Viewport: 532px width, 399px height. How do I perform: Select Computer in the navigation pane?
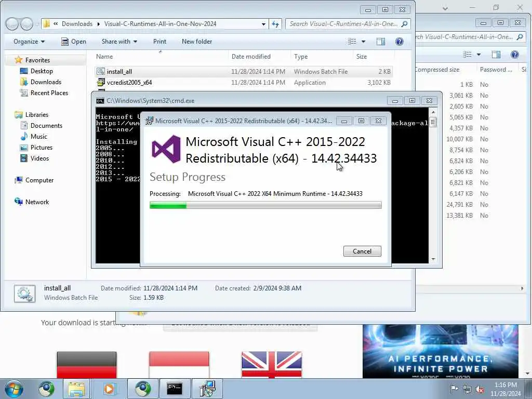click(39, 180)
